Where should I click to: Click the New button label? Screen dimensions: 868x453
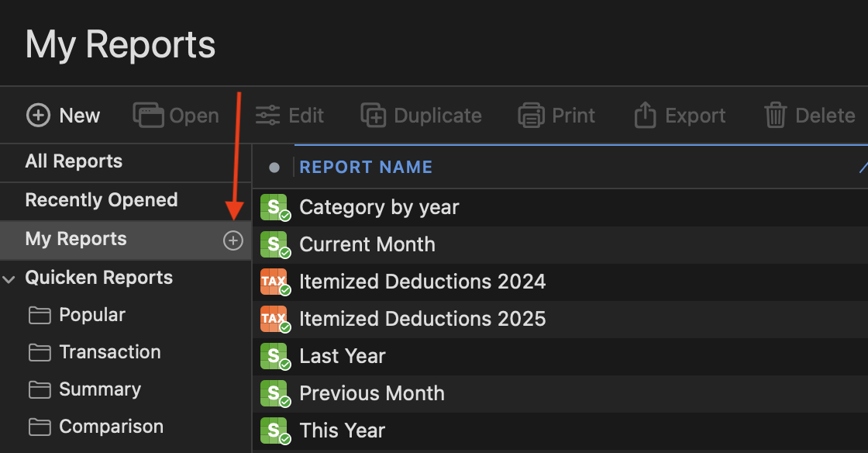coord(79,116)
